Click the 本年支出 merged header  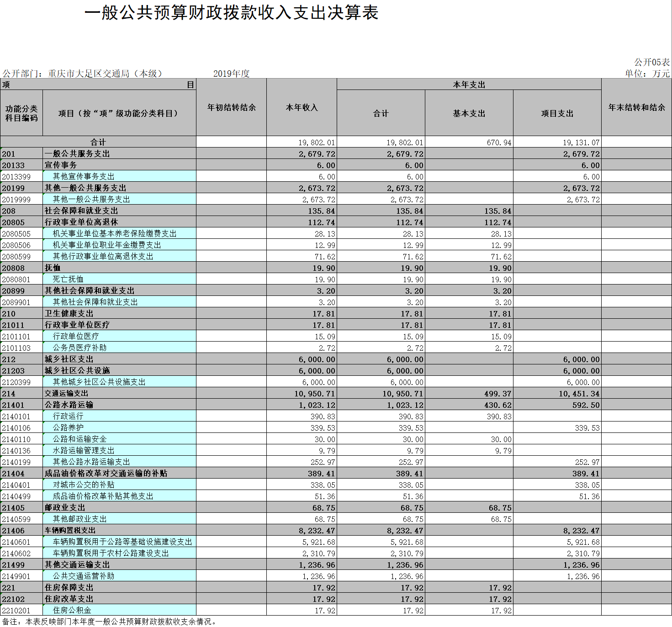click(x=469, y=84)
